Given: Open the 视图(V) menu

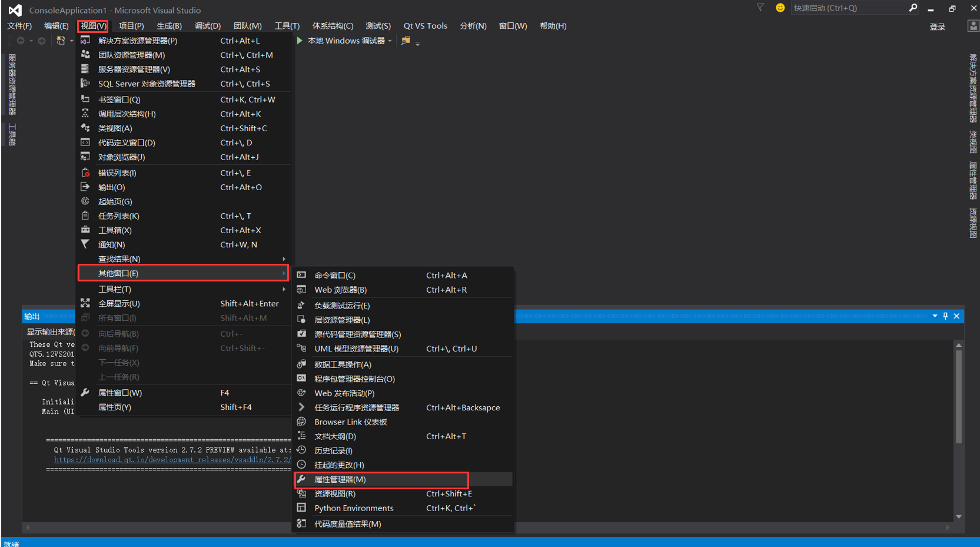Looking at the screenshot, I should [x=93, y=26].
